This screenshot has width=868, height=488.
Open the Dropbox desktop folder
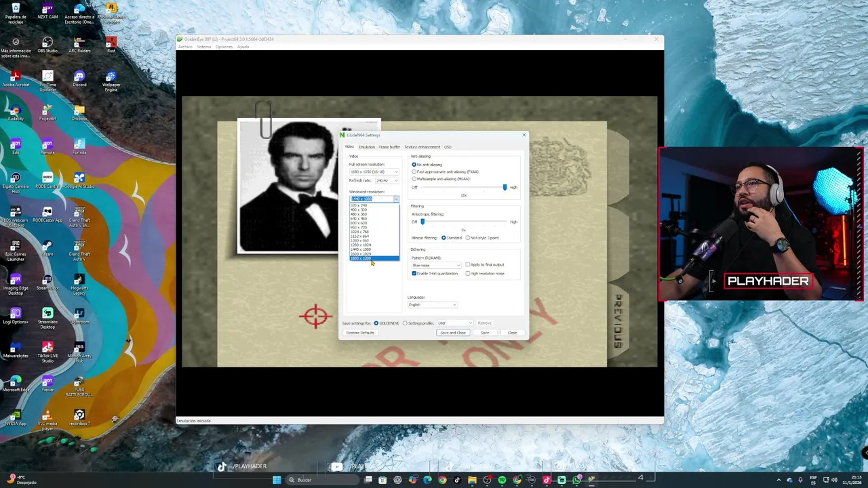coord(79,113)
